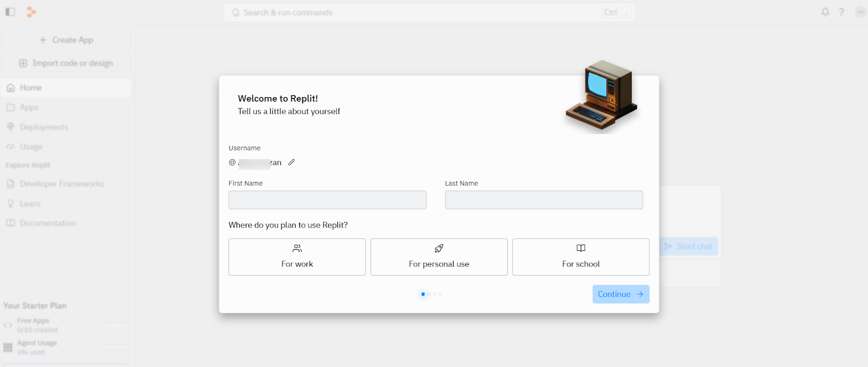
Task: Go to Home in the sidebar
Action: click(x=66, y=87)
